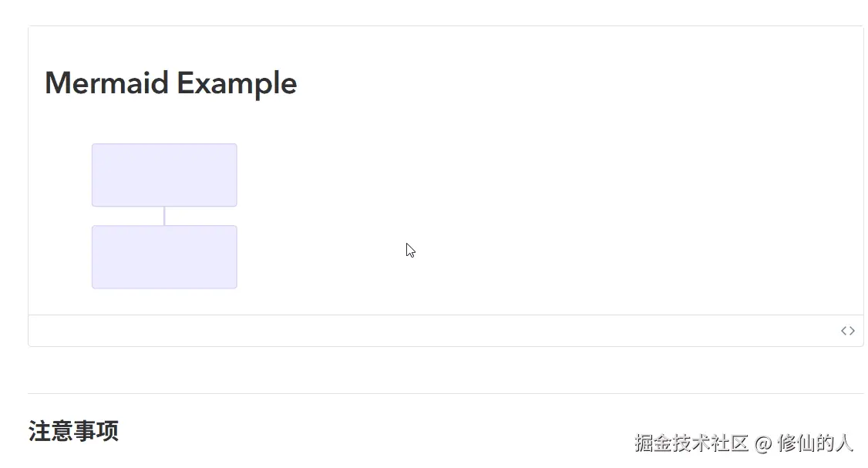868x468 pixels.
Task: Toggle the code panel via angle-brackets icon
Action: click(x=848, y=330)
